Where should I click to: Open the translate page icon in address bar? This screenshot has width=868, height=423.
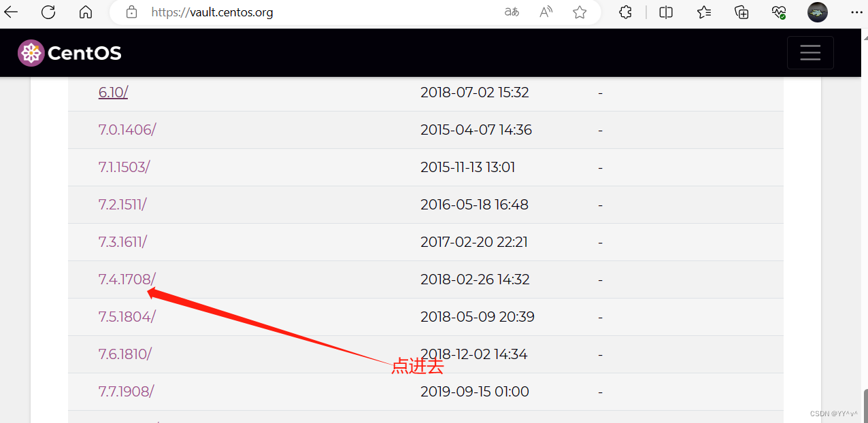pyautogui.click(x=512, y=12)
